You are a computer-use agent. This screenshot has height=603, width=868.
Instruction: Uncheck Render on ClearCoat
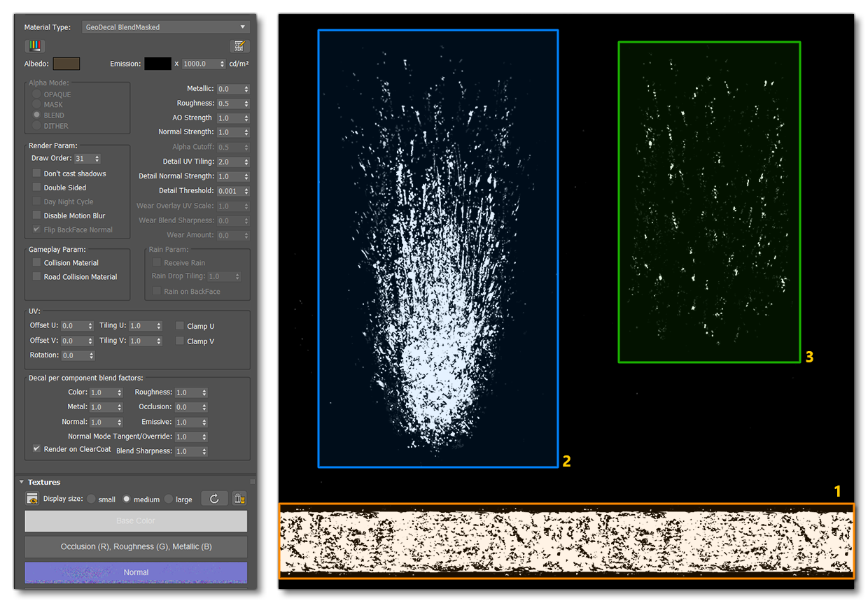(36, 448)
